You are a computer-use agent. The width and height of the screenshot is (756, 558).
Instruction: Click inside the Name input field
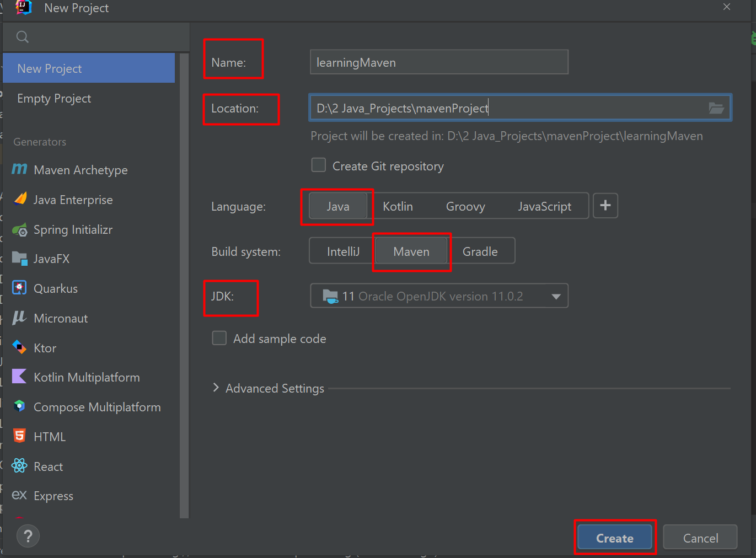438,62
